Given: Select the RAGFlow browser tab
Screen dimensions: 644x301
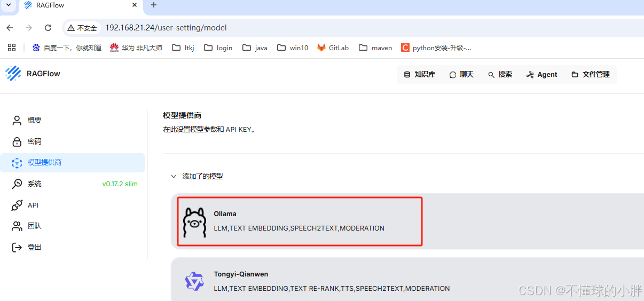Looking at the screenshot, I should click(x=80, y=5).
